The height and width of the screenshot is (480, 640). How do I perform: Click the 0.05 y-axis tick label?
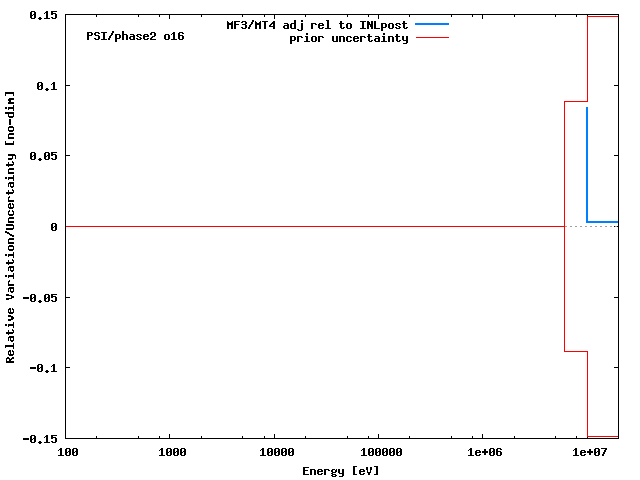42,157
